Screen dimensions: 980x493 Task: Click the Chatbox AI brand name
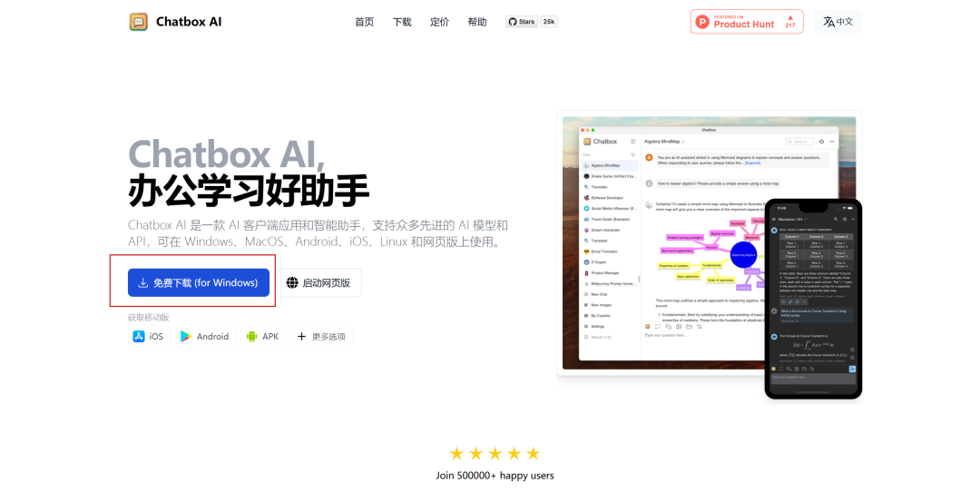[189, 22]
